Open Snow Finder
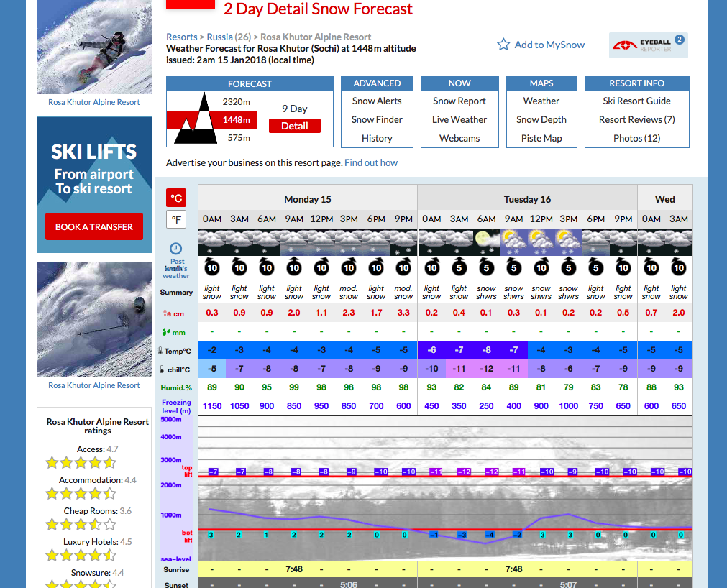 (x=377, y=119)
